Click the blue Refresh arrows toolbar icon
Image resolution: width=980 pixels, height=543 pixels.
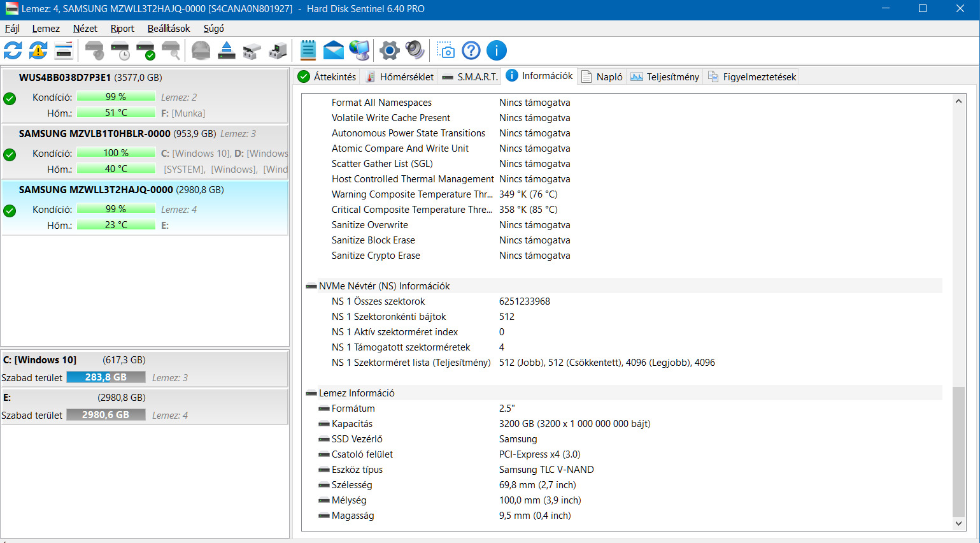(13, 50)
